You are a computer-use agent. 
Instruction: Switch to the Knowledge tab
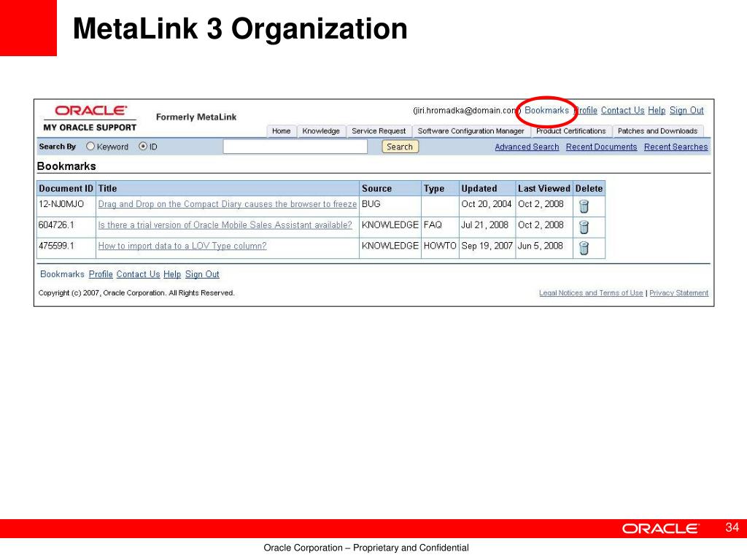point(321,131)
